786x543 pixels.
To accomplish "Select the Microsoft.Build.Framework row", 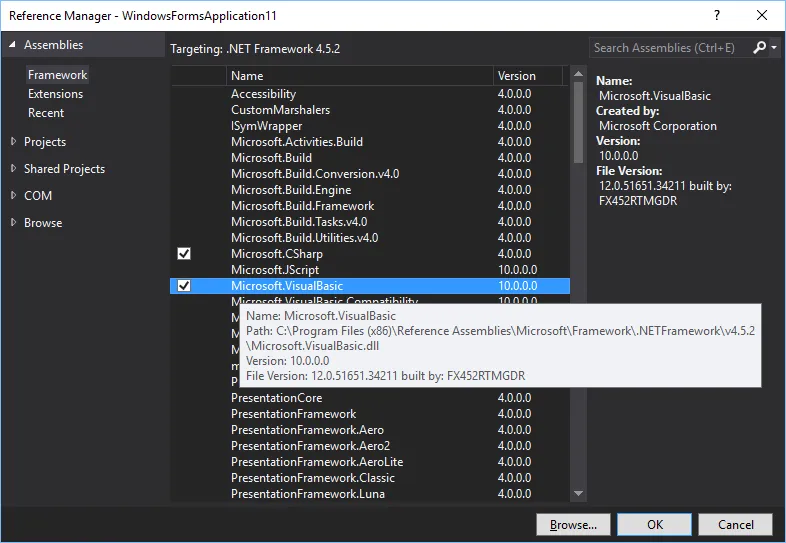I will pyautogui.click(x=370, y=206).
